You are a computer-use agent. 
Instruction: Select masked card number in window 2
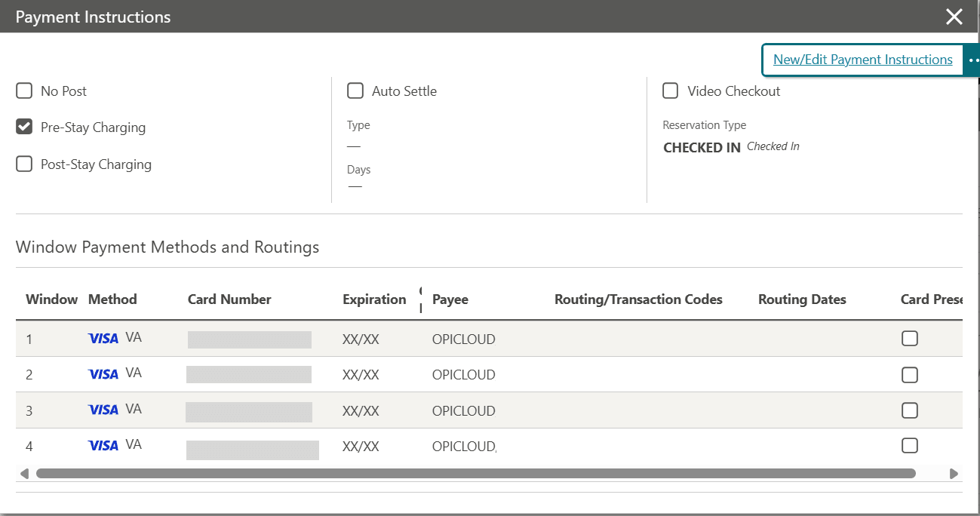(249, 375)
